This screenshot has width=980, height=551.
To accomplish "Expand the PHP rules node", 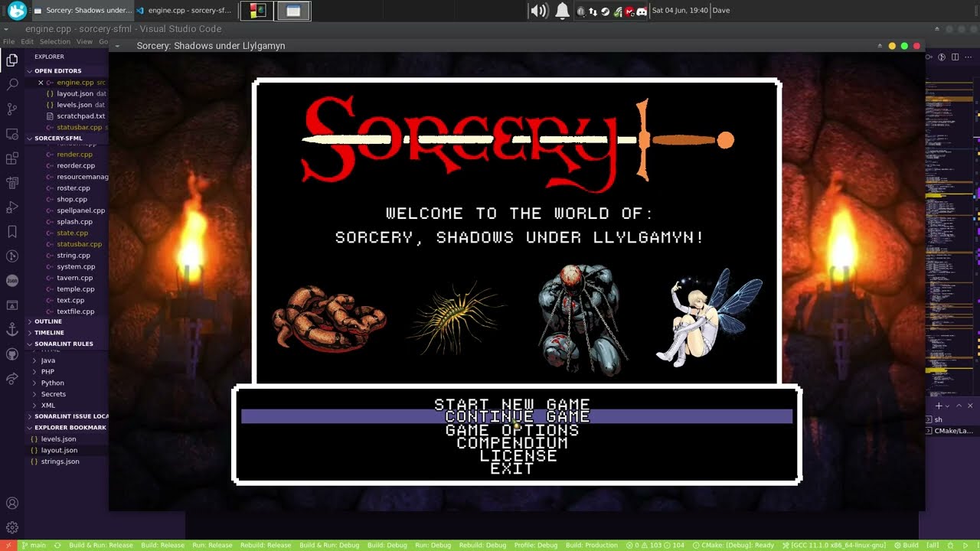I will (x=47, y=372).
